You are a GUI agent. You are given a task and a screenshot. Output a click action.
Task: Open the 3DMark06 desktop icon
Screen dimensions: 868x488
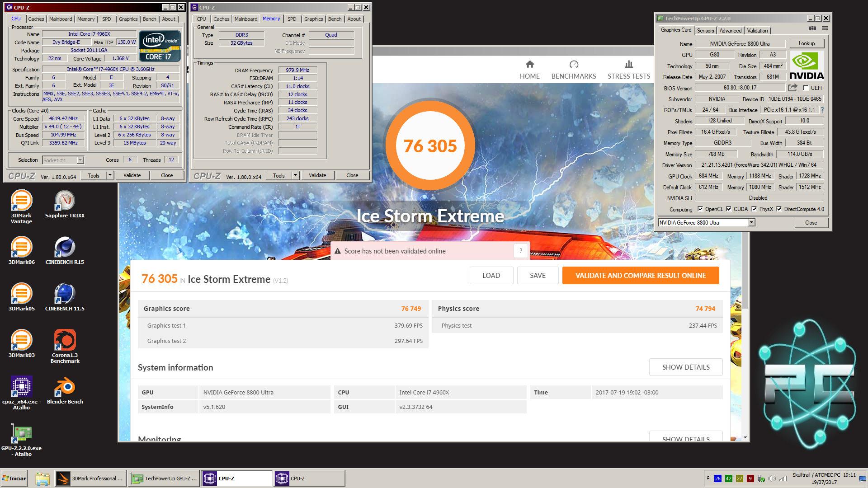coord(21,251)
